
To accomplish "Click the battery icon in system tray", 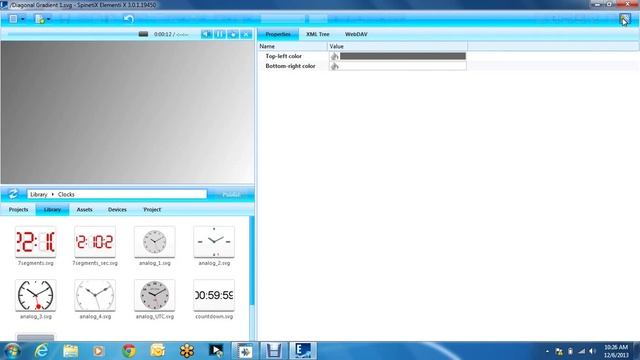I will pos(570,351).
